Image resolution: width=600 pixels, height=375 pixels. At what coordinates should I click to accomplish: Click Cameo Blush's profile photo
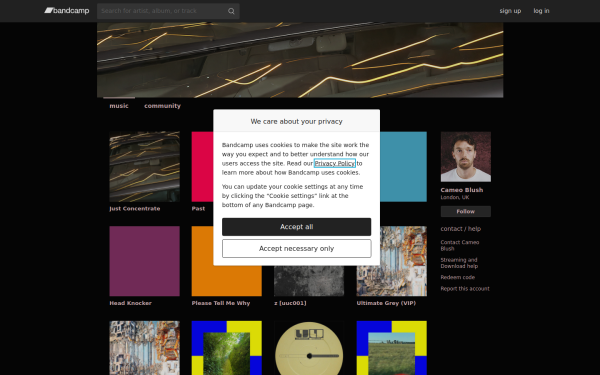[466, 157]
